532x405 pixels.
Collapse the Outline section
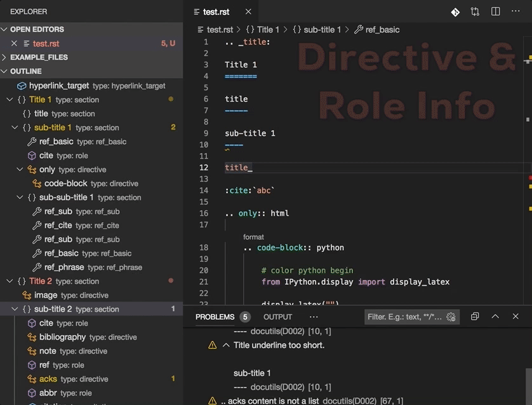click(4, 71)
